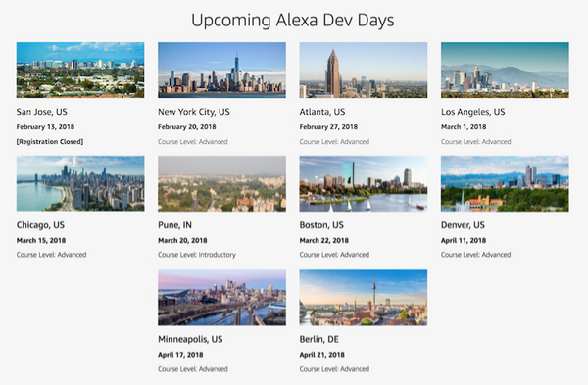
Task: Click Course Level: Advanced under Berlin
Action: (x=334, y=369)
